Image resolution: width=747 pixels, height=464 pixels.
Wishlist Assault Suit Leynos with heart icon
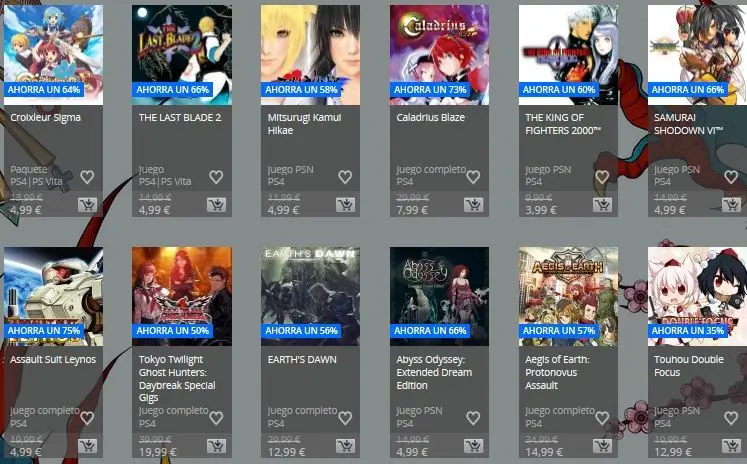coord(87,418)
